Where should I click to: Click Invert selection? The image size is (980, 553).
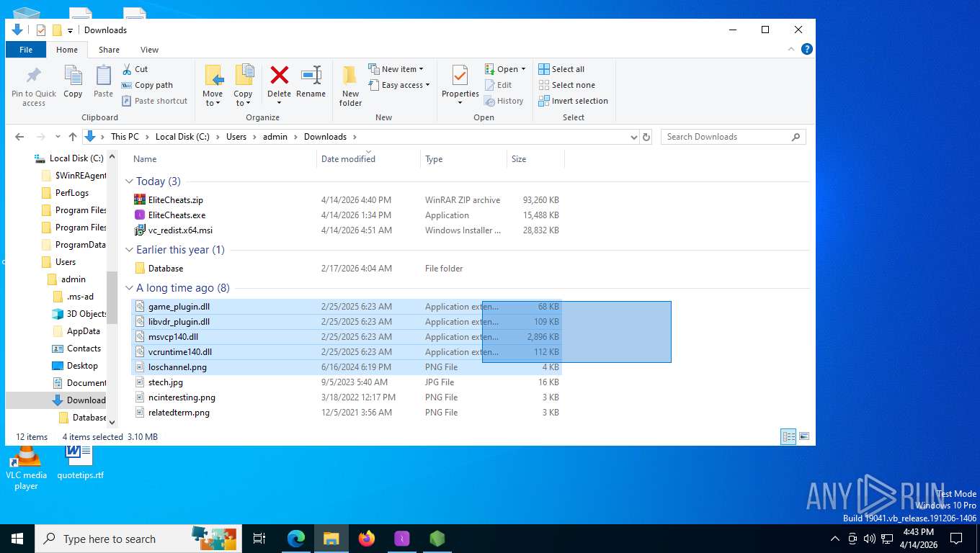(573, 101)
